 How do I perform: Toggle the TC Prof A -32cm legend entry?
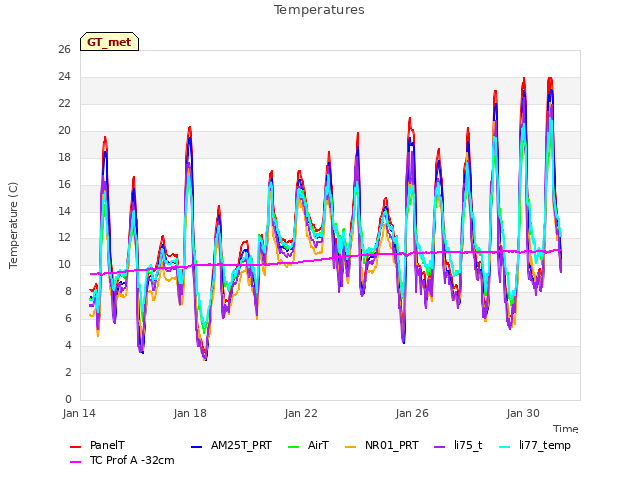(x=122, y=460)
